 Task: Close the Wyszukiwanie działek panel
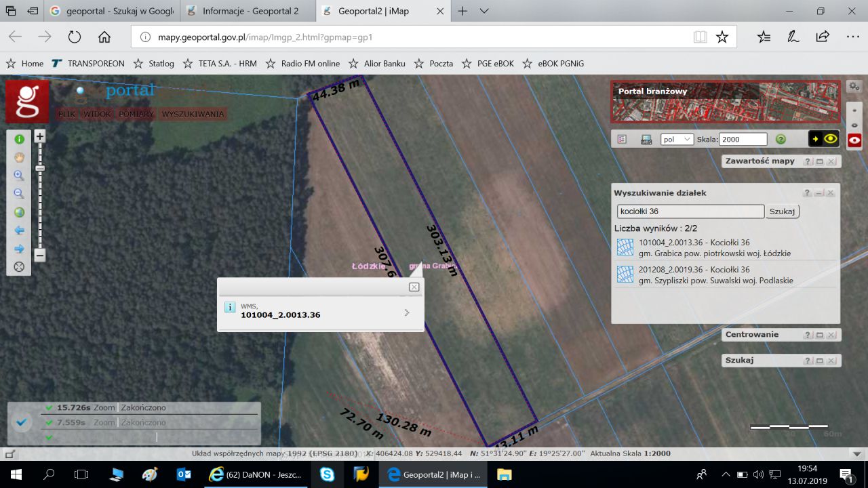(831, 193)
